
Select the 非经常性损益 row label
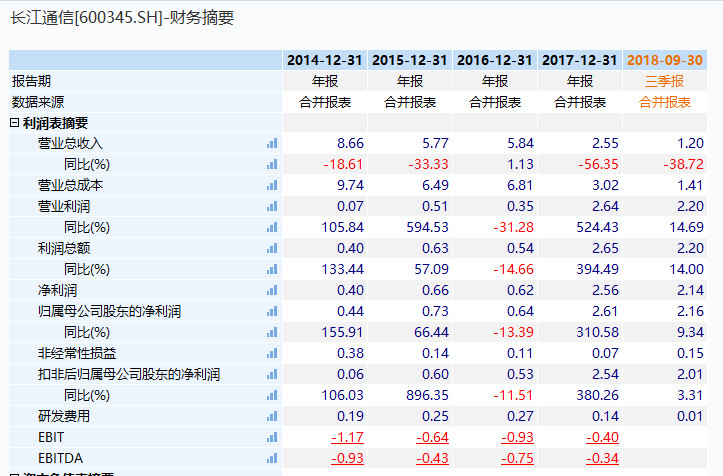[77, 353]
